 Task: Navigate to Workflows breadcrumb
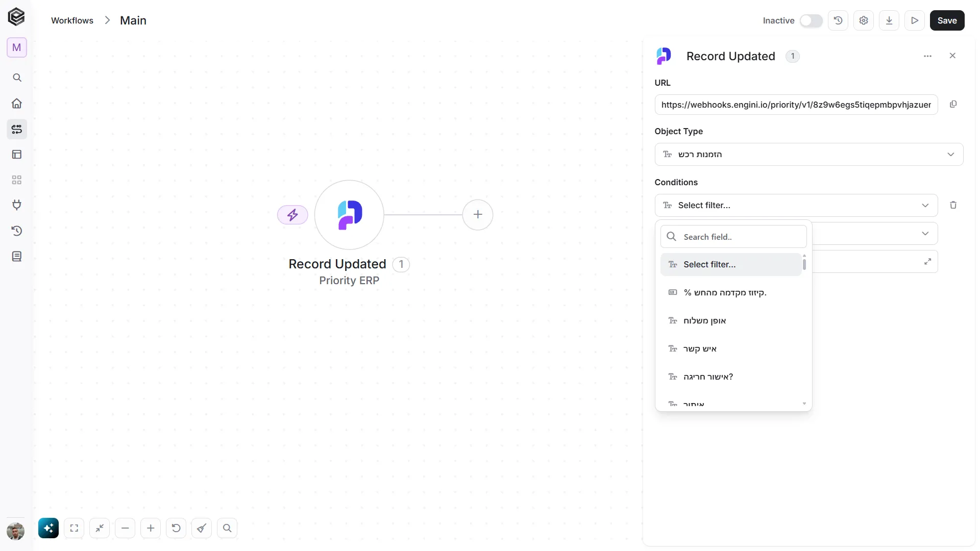(72, 20)
